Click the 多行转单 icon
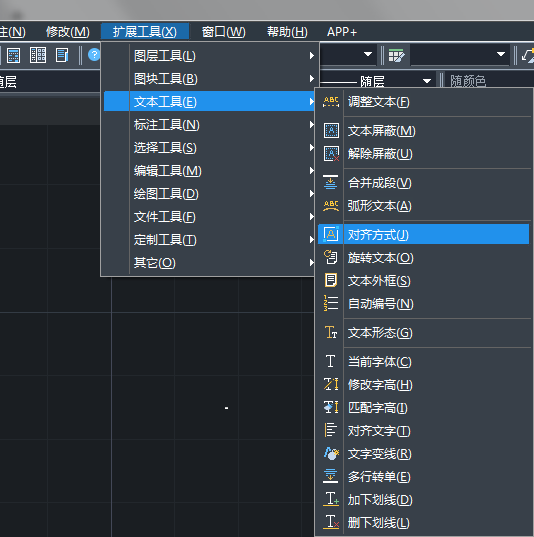Viewport: 534px width, 537px height. (331, 476)
